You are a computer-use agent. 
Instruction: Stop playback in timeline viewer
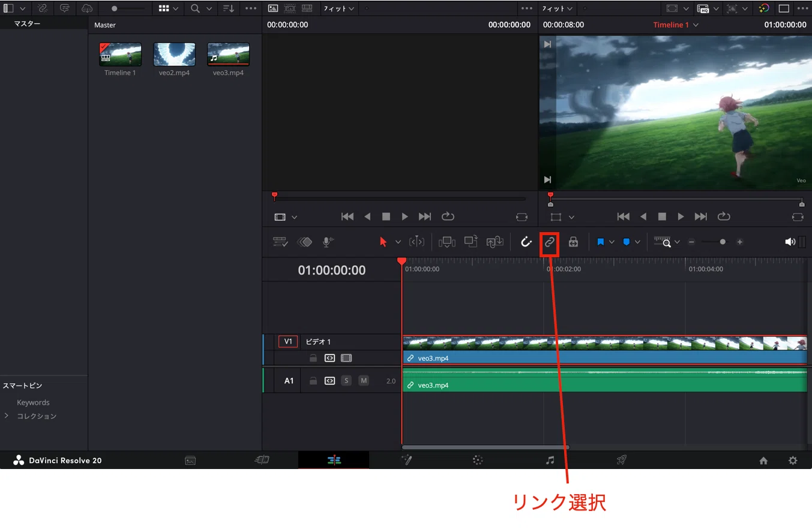(662, 217)
